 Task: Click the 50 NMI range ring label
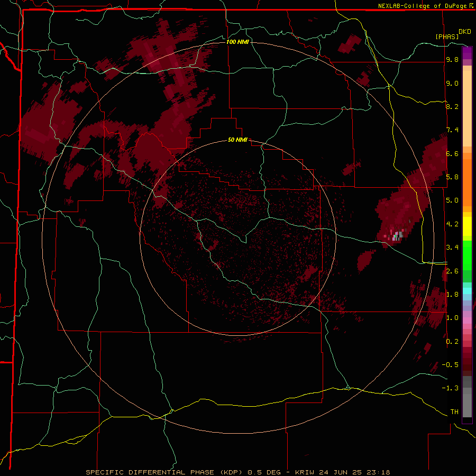237,140
